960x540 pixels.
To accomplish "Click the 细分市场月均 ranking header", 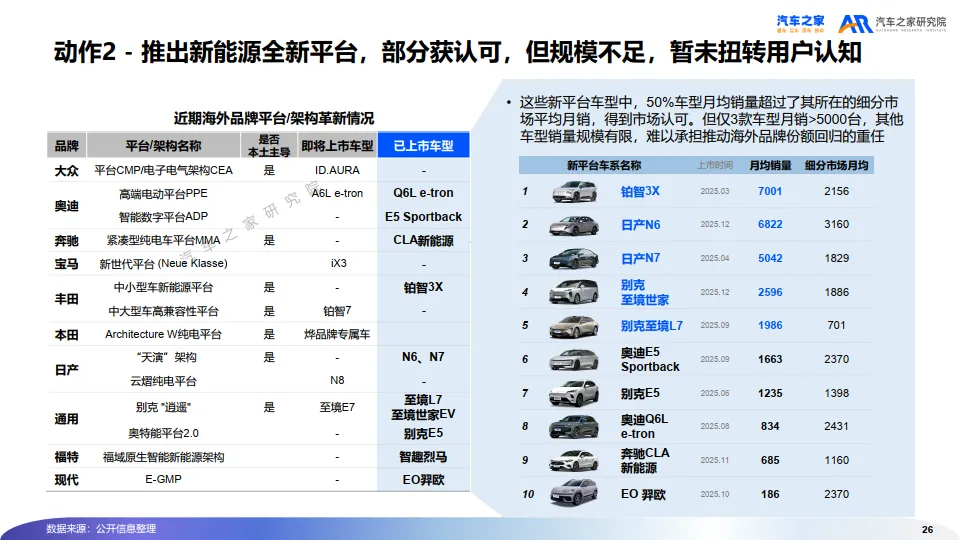I will click(x=836, y=165).
